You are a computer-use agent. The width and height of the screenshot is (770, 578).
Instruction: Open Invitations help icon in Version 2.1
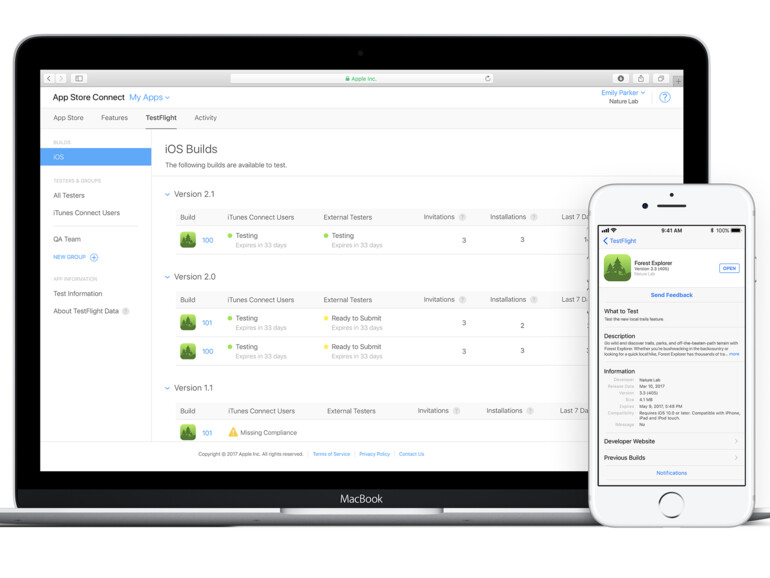point(462,217)
